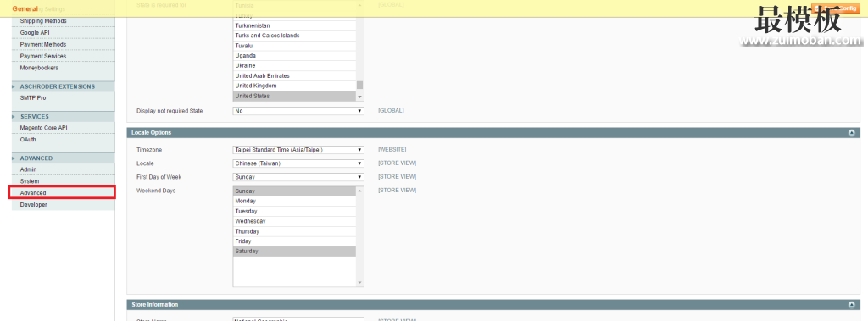The width and height of the screenshot is (868, 321).
Task: Click the General tab label at the top
Action: 25,8
